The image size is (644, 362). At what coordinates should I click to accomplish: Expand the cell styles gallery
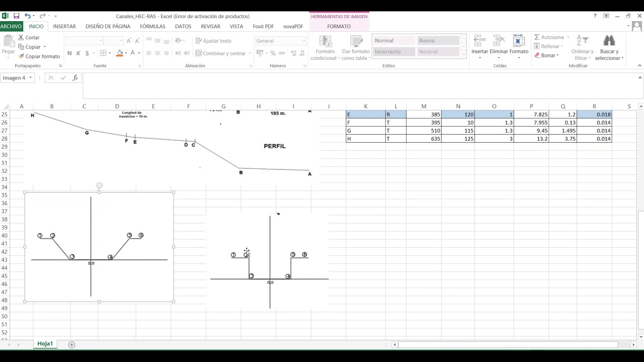click(x=464, y=54)
